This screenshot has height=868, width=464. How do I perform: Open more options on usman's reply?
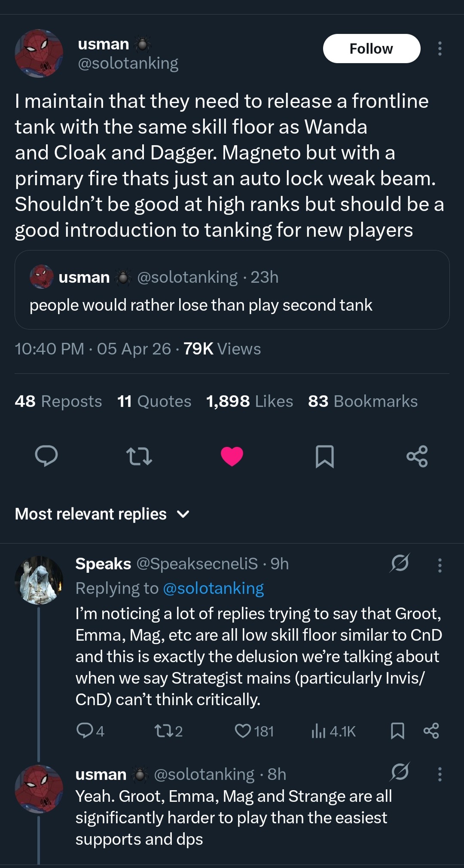pos(440,774)
